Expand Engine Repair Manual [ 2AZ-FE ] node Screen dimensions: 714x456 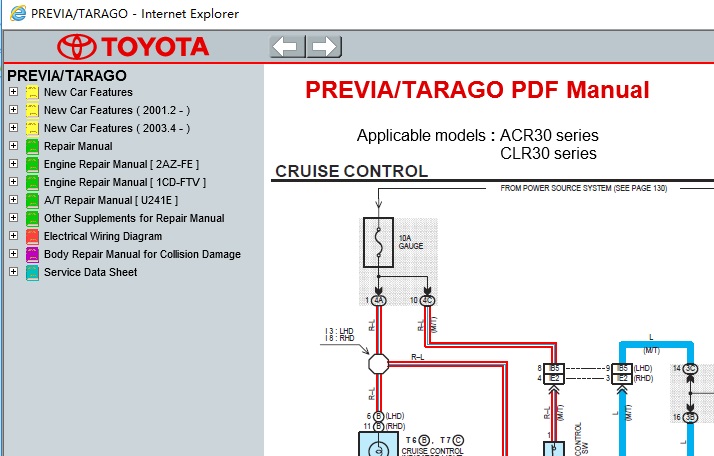point(14,164)
